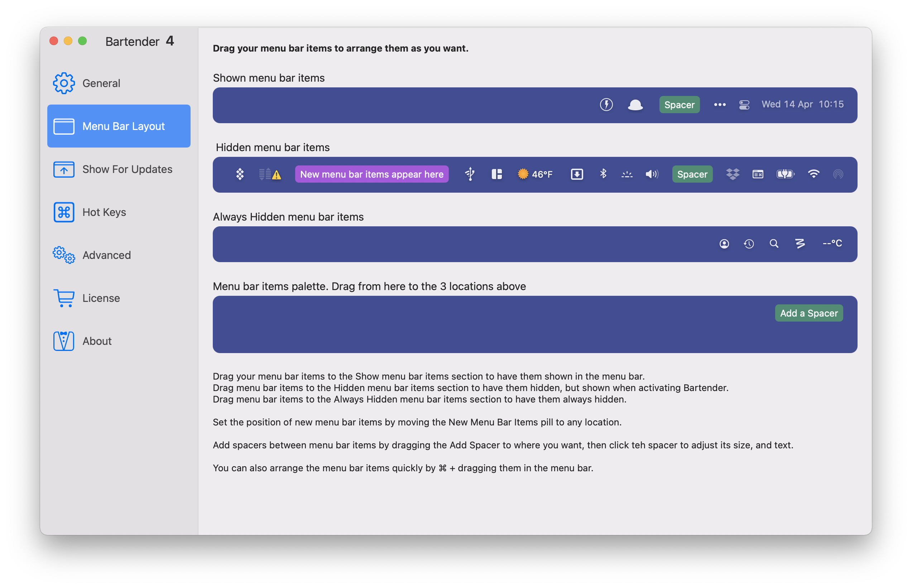Click the Wi-Fi icon in Hidden menu bar items
The height and width of the screenshot is (588, 912).
(814, 174)
